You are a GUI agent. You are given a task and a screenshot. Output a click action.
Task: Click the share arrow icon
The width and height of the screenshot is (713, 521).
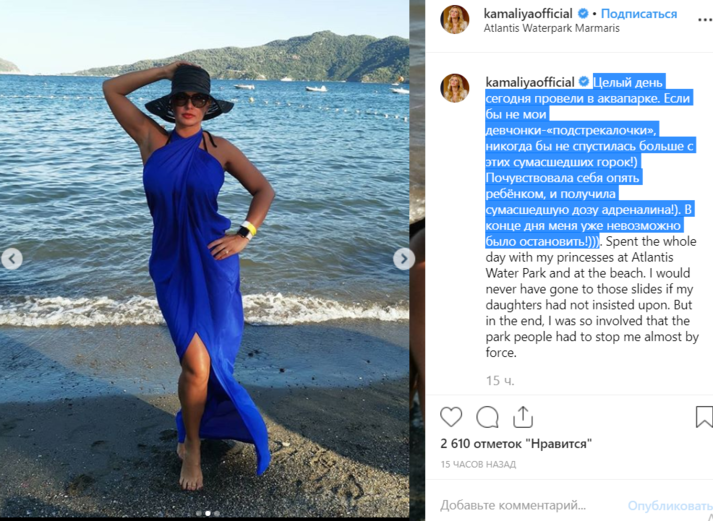pos(523,416)
